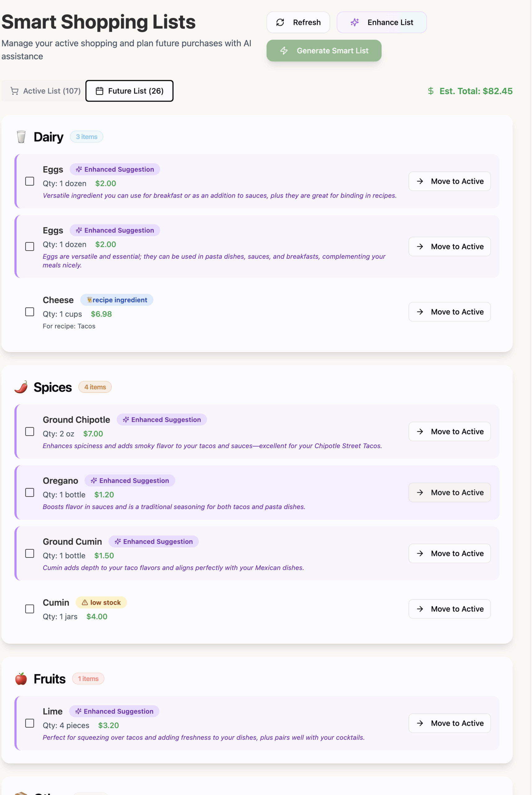The image size is (532, 795).
Task: Click the Spices 4 items count badge
Action: click(95, 387)
